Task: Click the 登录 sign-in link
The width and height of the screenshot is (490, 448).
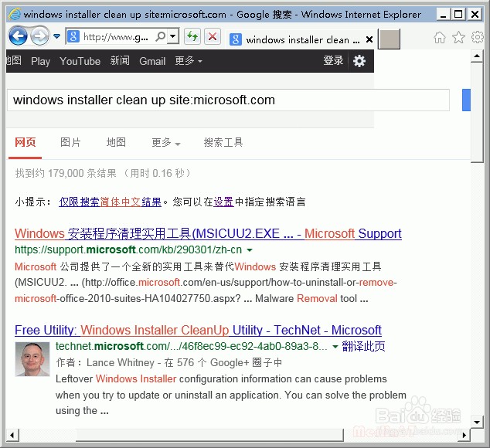Action: tap(333, 60)
